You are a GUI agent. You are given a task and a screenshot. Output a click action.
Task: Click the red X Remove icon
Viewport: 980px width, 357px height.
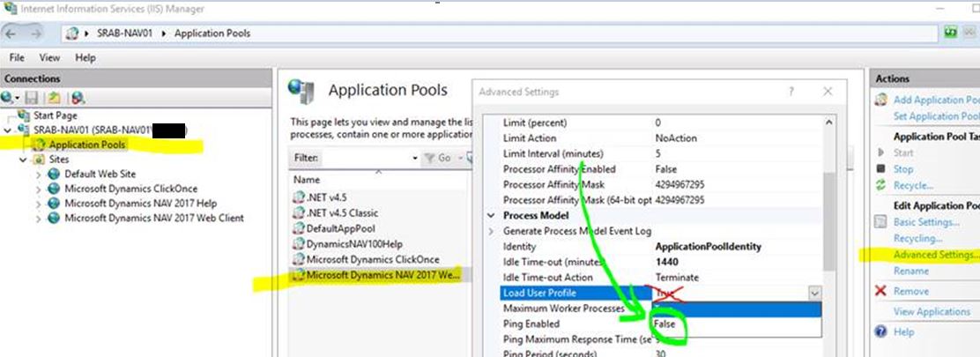click(x=880, y=291)
